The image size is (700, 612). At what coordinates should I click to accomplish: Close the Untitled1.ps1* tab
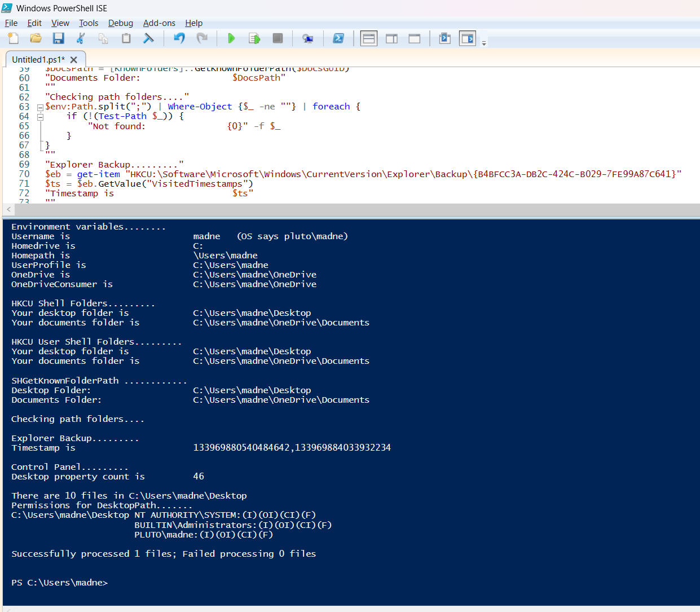(x=74, y=60)
